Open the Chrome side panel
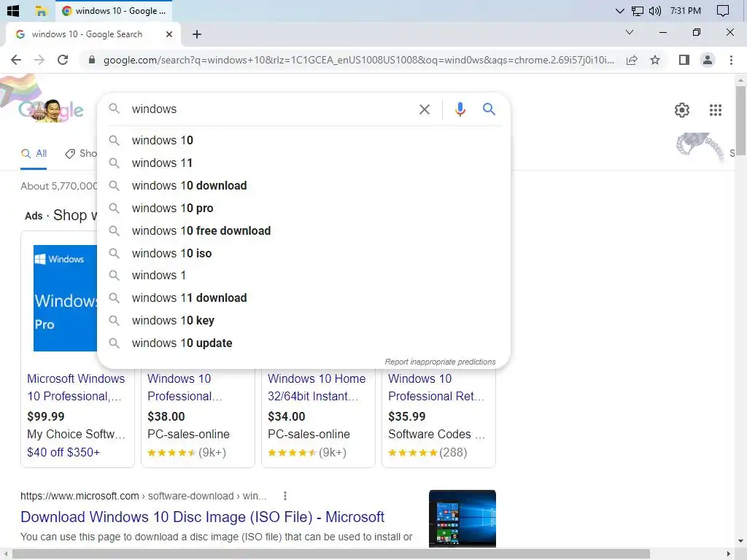 point(684,60)
